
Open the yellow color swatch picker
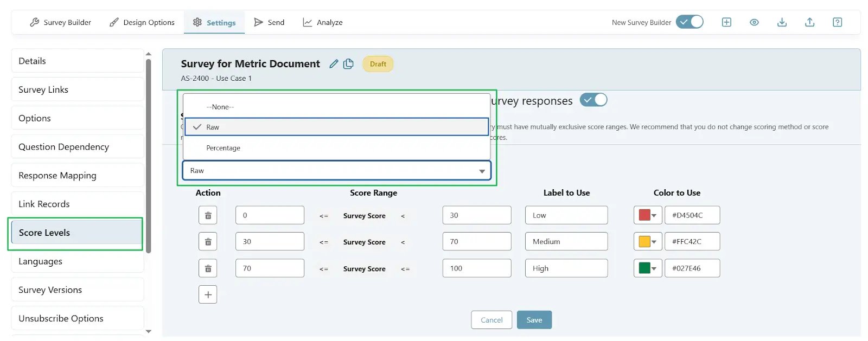(648, 241)
